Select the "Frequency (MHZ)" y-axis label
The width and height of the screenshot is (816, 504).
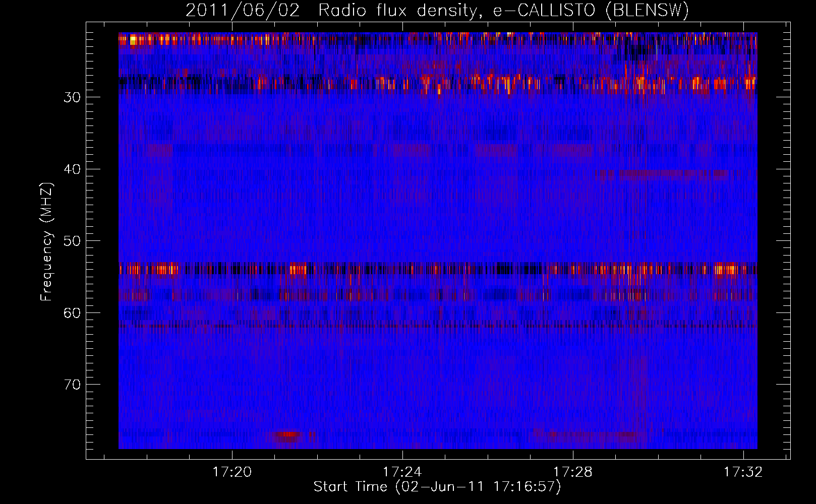pos(46,242)
